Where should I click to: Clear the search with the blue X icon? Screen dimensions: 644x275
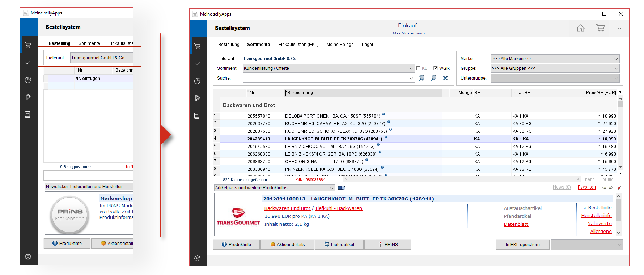[x=445, y=78]
